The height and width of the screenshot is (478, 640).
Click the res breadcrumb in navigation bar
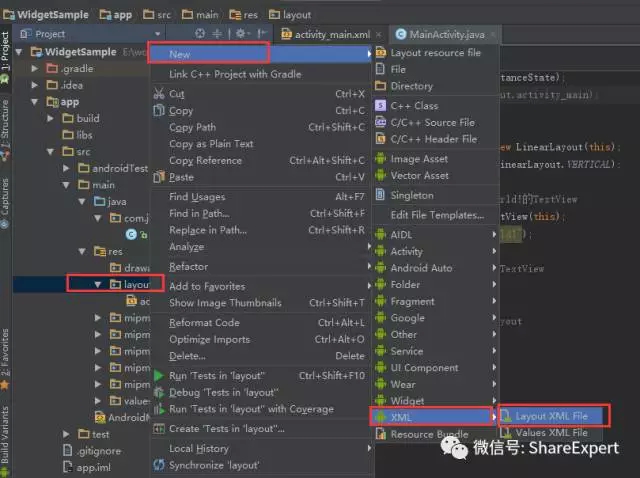point(244,15)
